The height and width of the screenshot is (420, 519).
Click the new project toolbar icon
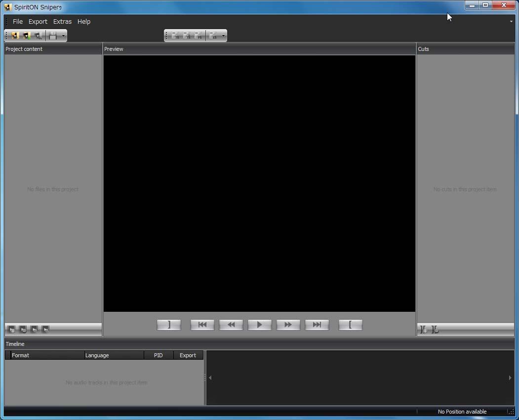(15, 36)
